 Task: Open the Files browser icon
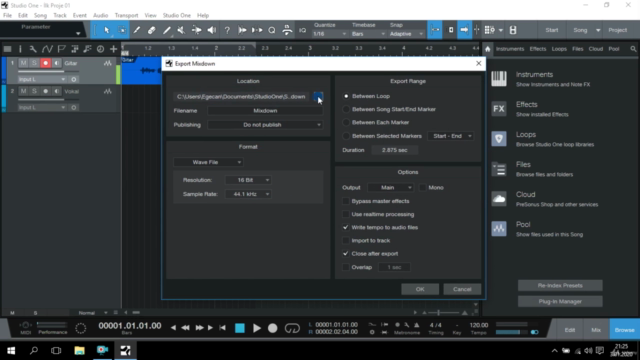click(499, 169)
